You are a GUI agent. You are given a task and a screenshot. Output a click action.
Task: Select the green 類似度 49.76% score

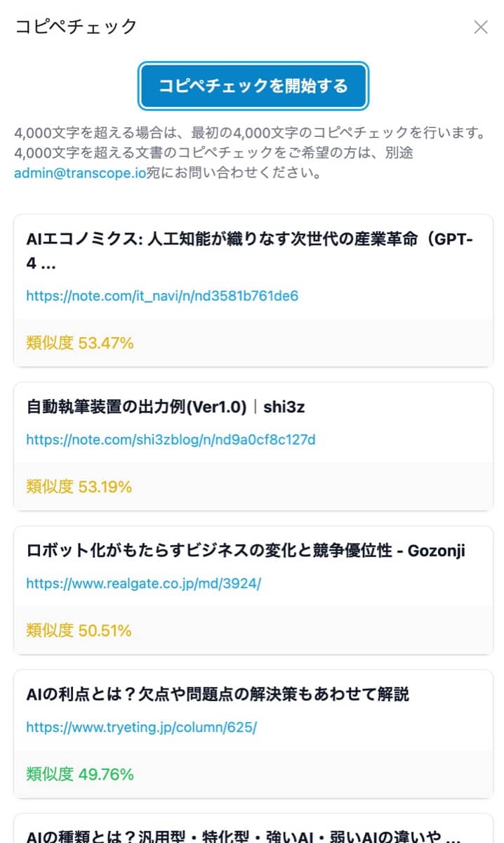pyautogui.click(x=80, y=774)
